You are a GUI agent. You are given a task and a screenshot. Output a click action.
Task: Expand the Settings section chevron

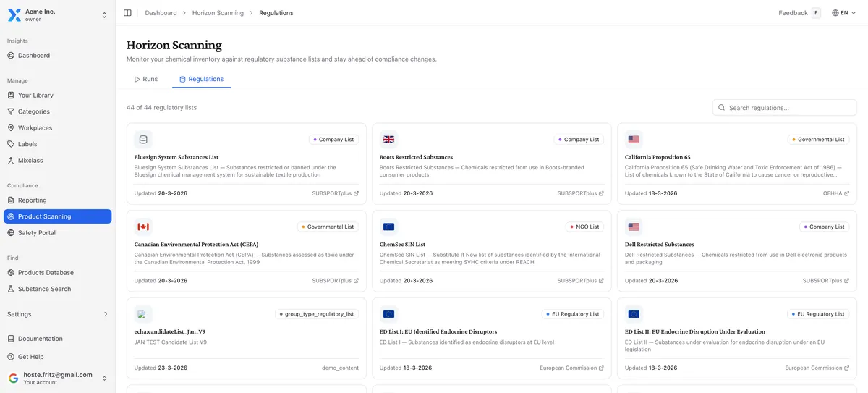106,314
